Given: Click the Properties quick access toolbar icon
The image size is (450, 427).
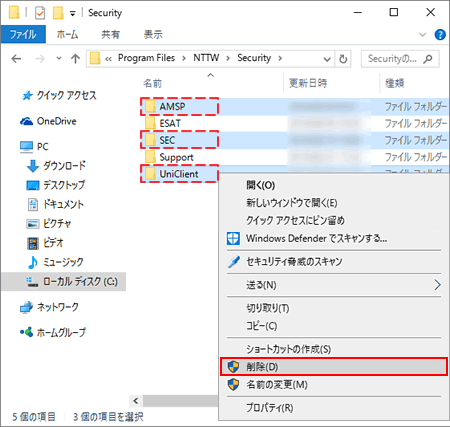Looking at the screenshot, I should click(40, 13).
